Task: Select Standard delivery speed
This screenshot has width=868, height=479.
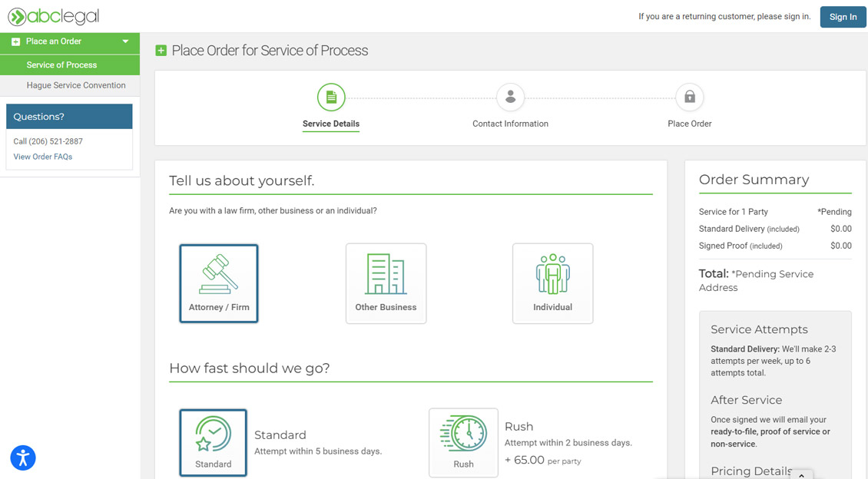Action: coord(214,443)
